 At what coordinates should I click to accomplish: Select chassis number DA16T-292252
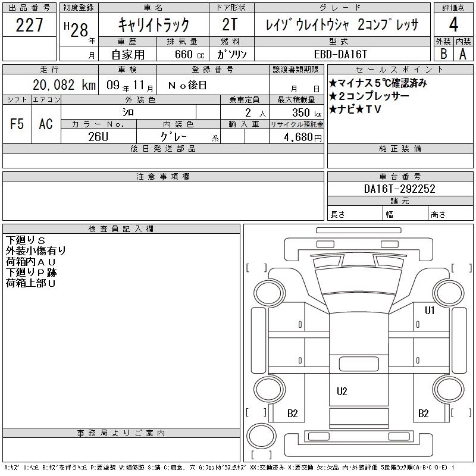(x=399, y=189)
